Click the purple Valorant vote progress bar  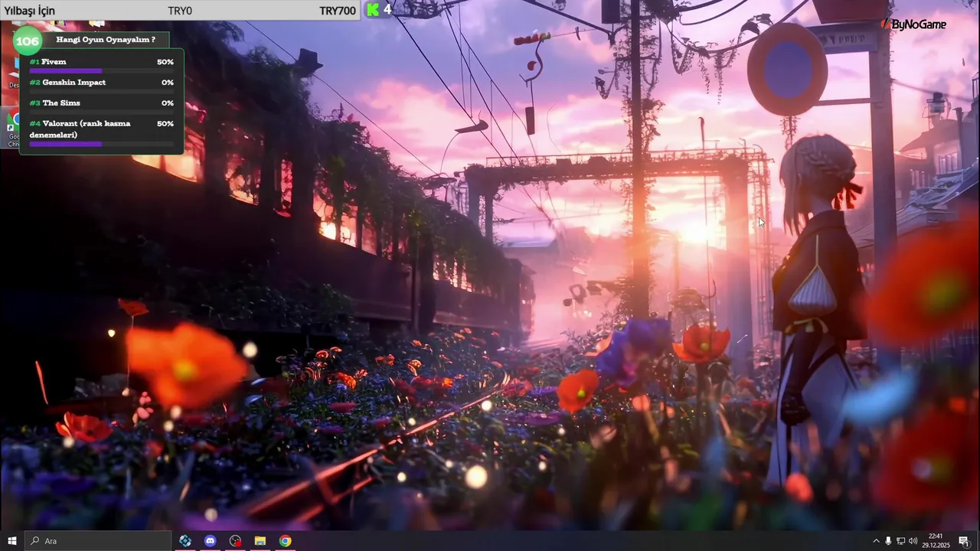point(66,144)
